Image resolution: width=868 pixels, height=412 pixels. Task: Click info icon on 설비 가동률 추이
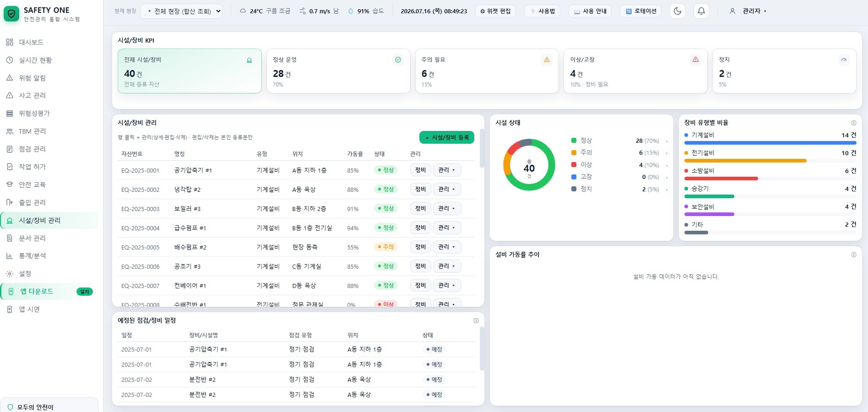click(x=854, y=255)
